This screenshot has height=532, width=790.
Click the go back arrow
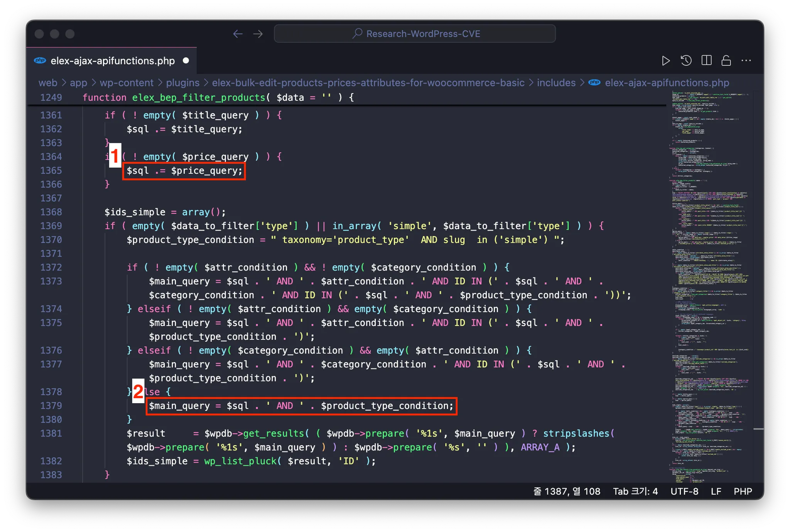pyautogui.click(x=238, y=34)
